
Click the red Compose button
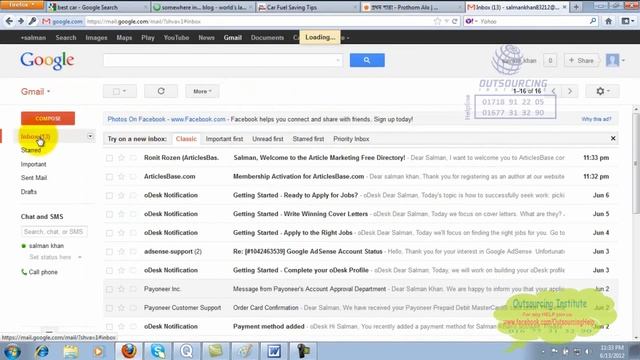pos(48,118)
